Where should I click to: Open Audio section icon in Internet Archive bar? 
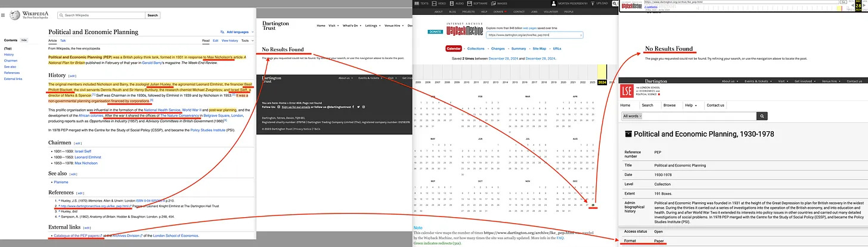click(x=451, y=4)
